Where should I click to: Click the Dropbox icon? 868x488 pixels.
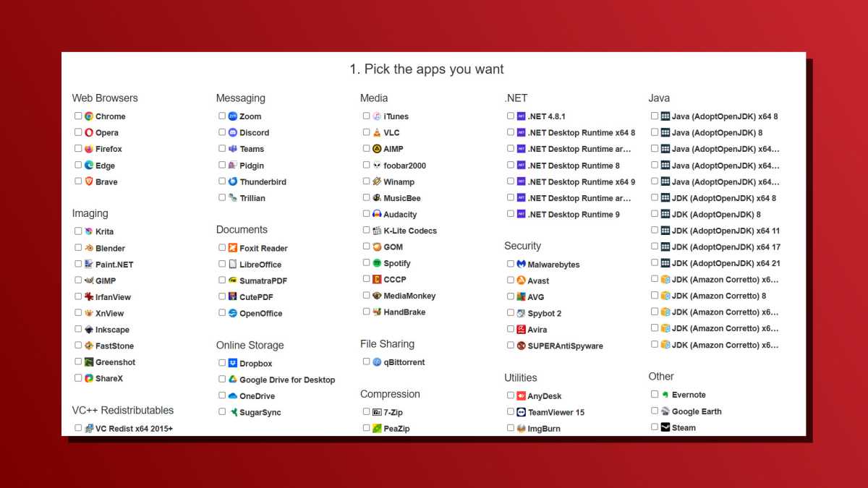tap(233, 363)
